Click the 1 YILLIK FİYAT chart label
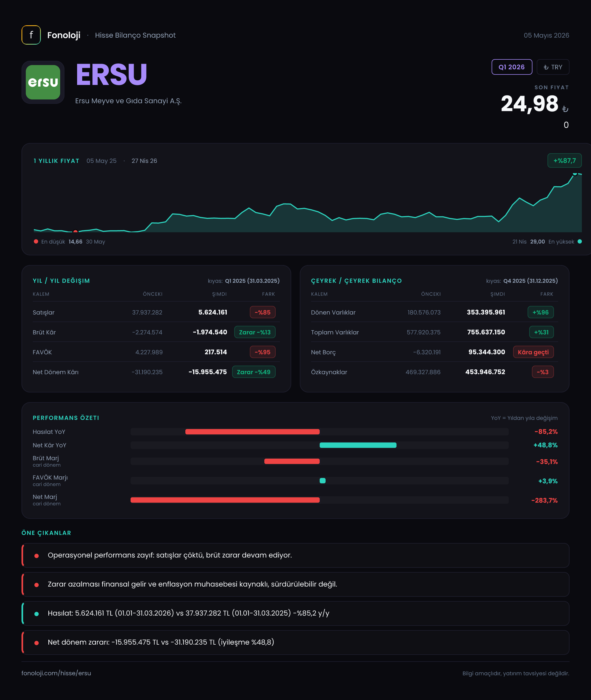Viewport: 591px width, 700px height. tap(56, 161)
